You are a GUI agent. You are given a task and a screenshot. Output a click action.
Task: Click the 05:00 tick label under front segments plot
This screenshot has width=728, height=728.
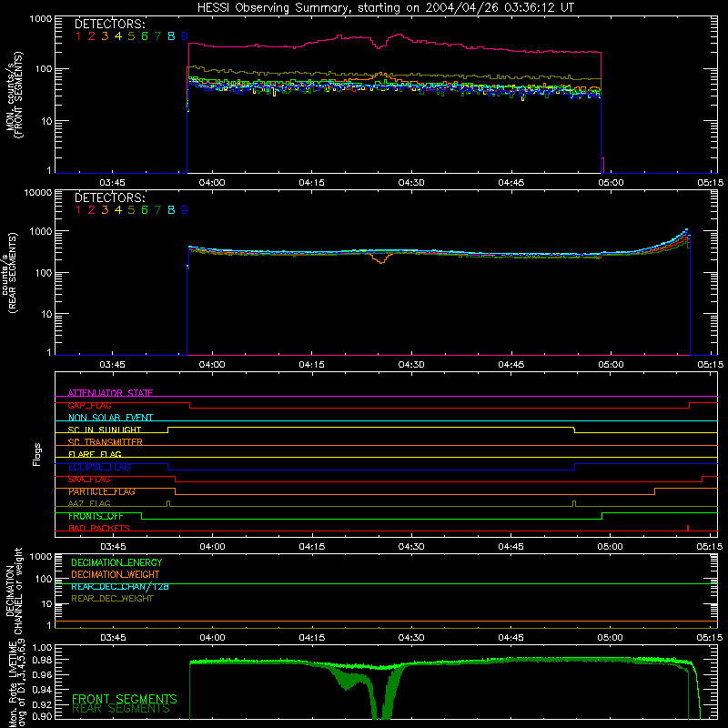[611, 183]
